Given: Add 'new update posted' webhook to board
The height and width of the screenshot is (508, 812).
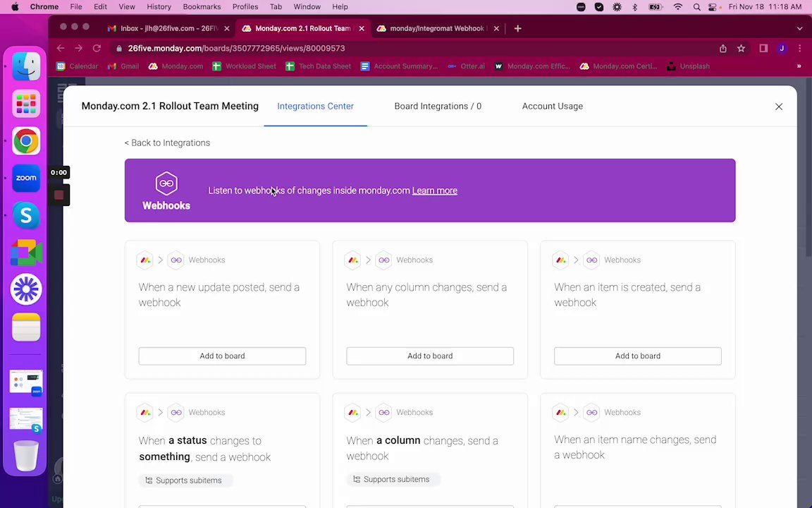Looking at the screenshot, I should point(222,356).
